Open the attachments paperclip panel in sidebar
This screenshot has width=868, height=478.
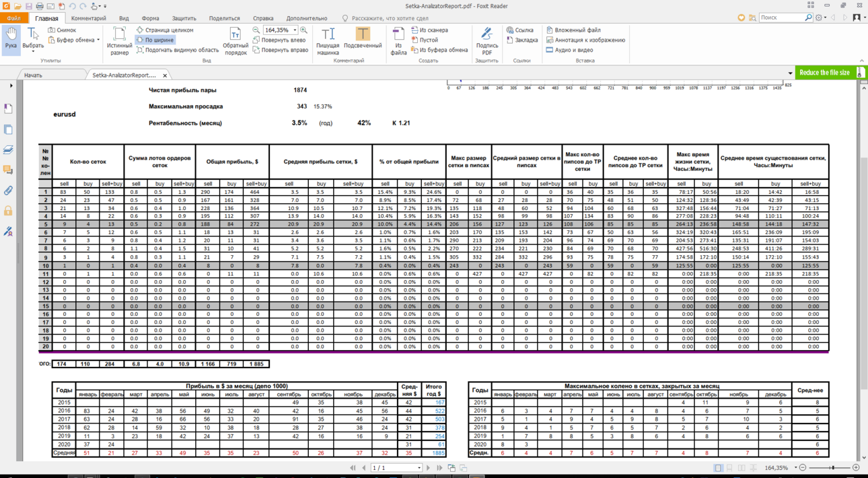9,191
